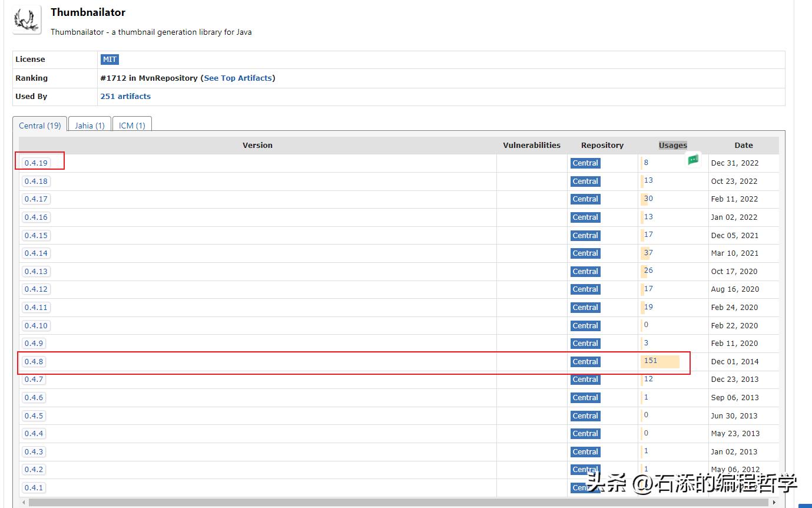The width and height of the screenshot is (812, 508).
Task: Click the 151 usages bar for 0.4.8
Action: [660, 361]
